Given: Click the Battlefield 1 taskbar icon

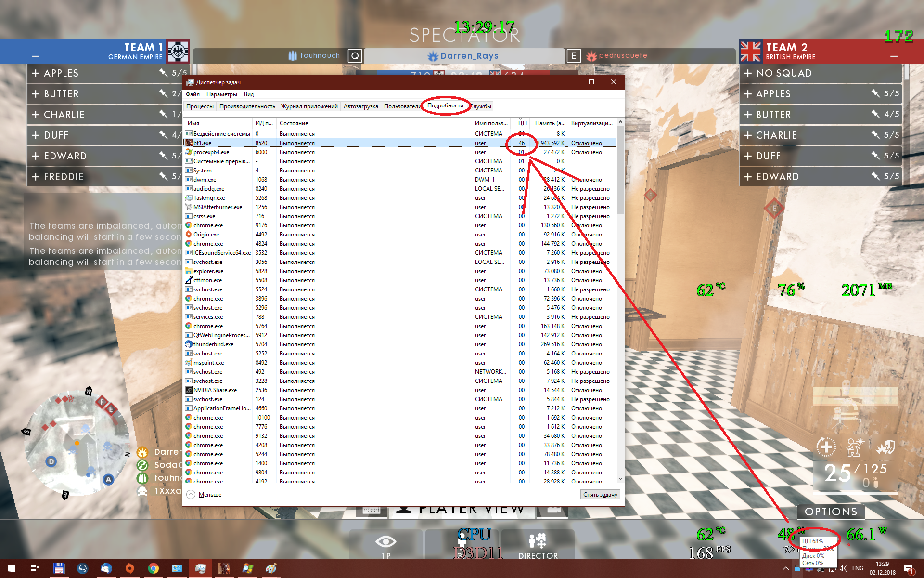Looking at the screenshot, I should (224, 568).
